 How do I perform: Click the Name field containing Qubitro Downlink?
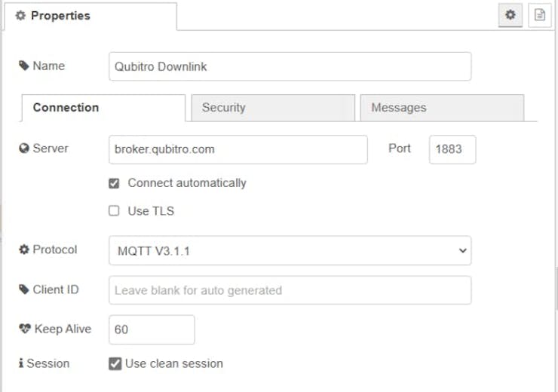click(x=290, y=66)
